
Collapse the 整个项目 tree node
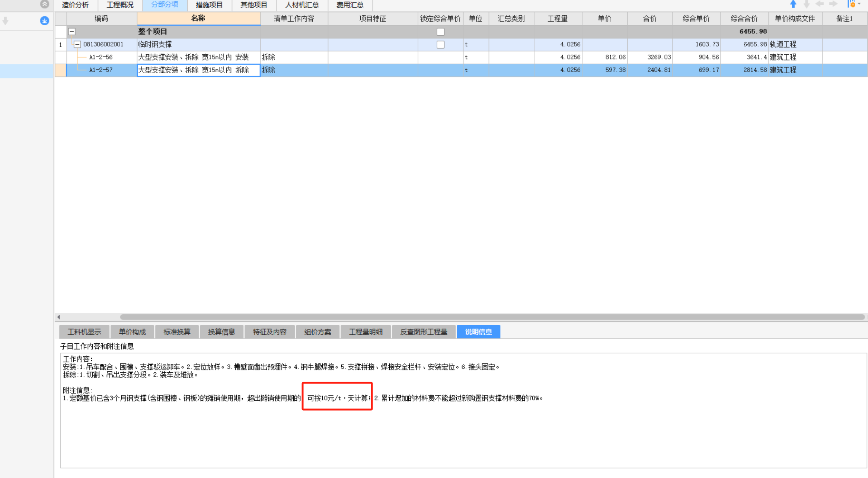coord(72,32)
